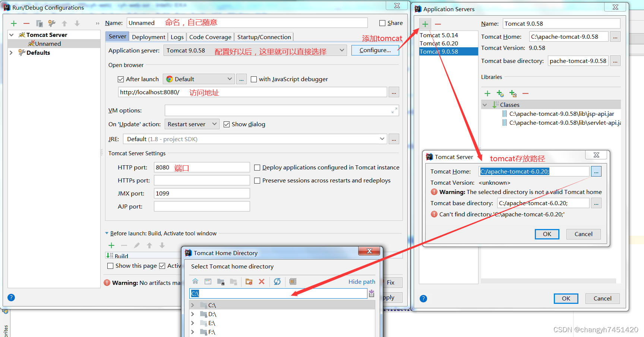644x337 pixels.
Task: Browse Tomcat base directory in Tomcat Server dialog
Action: click(x=596, y=203)
